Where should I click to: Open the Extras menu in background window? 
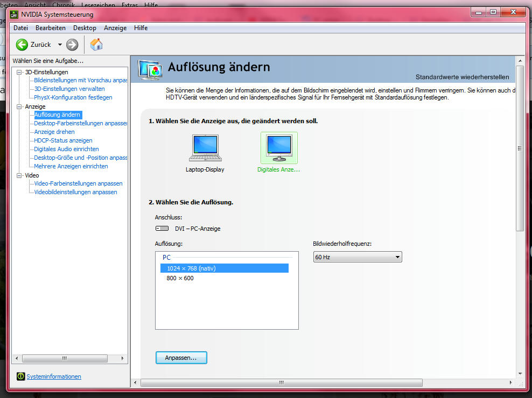click(130, 5)
